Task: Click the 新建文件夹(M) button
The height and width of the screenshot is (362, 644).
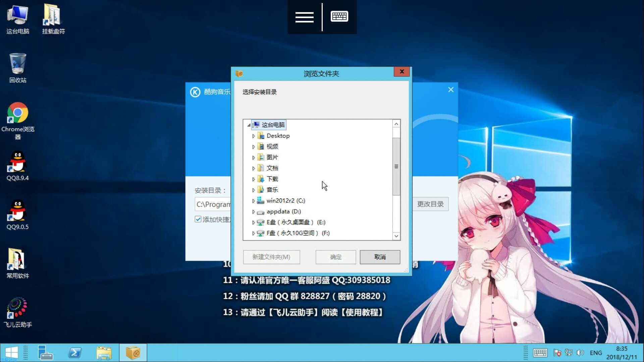Action: (271, 257)
